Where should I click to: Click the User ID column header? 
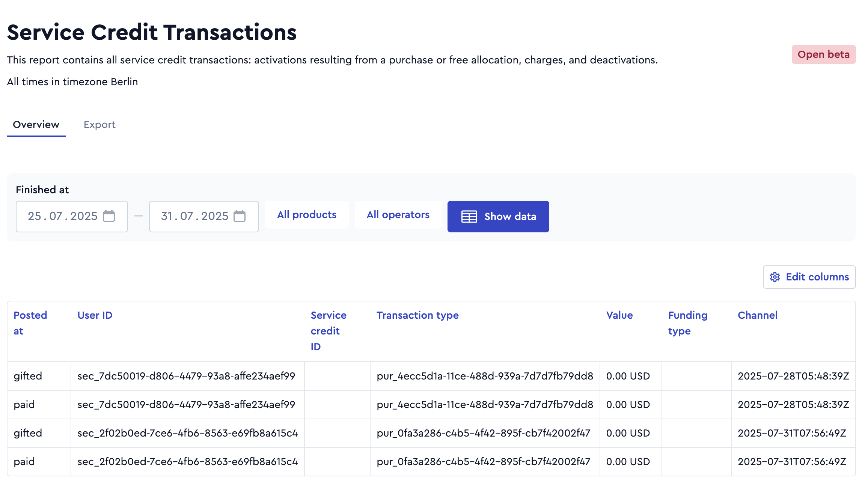(95, 315)
